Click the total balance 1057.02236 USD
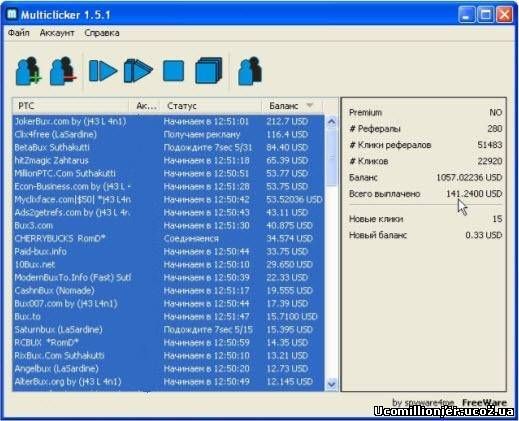Image resolution: width=519 pixels, height=421 pixels. coord(469,177)
